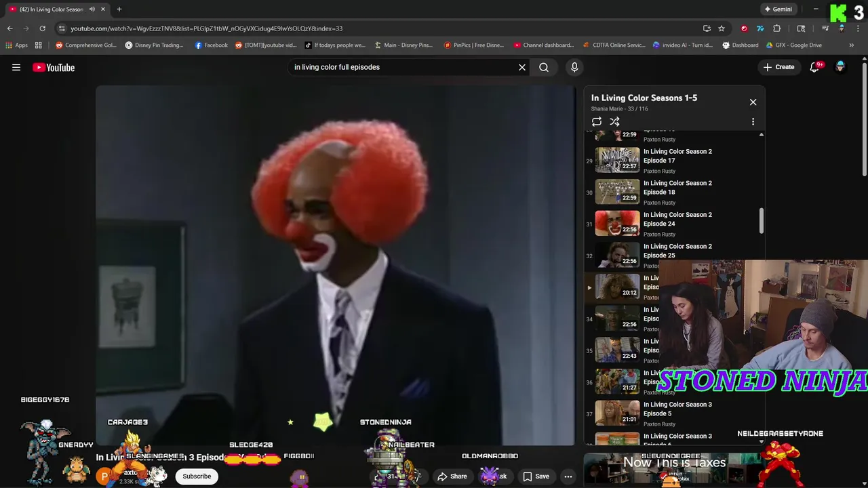This screenshot has width=868, height=488.
Task: Focus the Chrome address bar URL
Action: point(207,28)
